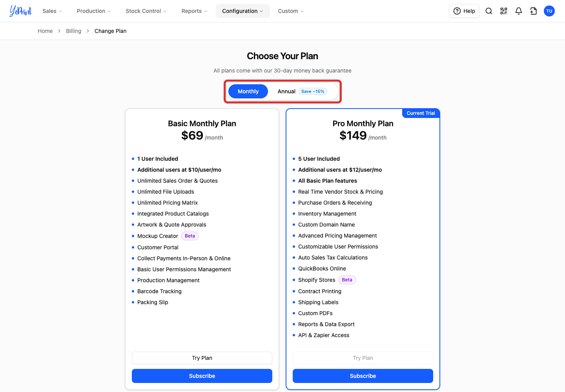Click "Customer Portal" feature text
This screenshot has height=392, width=565.
158,247
